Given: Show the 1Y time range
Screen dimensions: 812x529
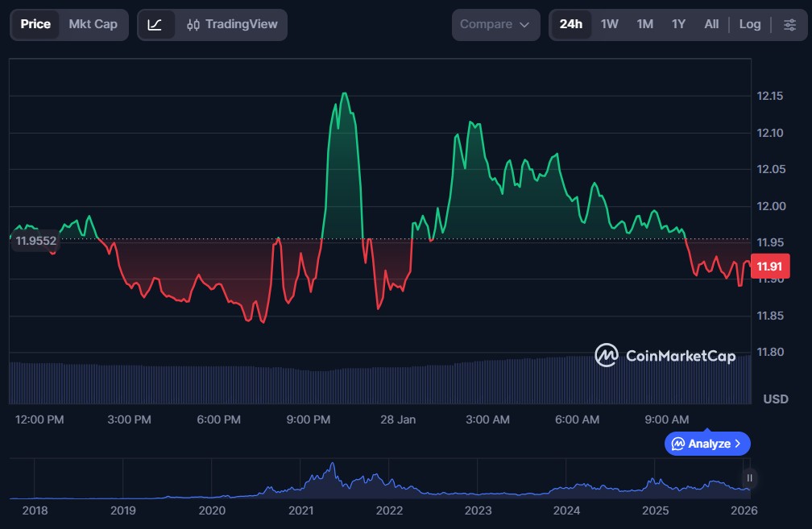Looking at the screenshot, I should coord(678,24).
